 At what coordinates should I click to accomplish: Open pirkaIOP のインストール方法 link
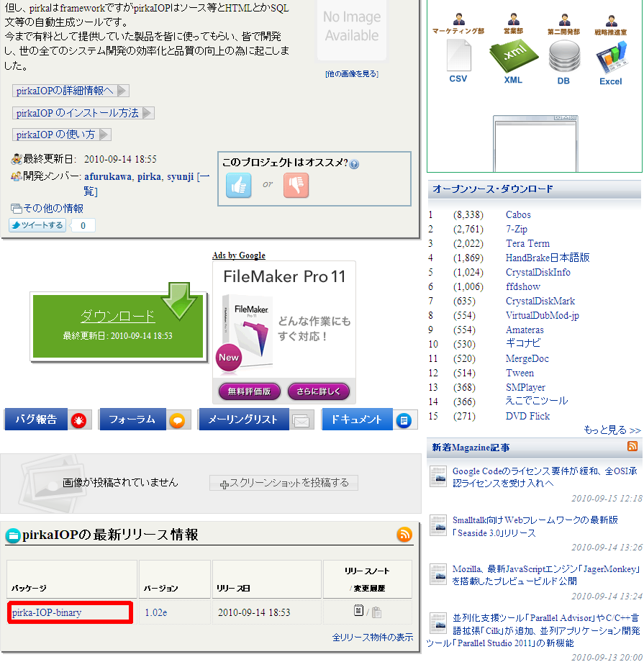[x=83, y=113]
